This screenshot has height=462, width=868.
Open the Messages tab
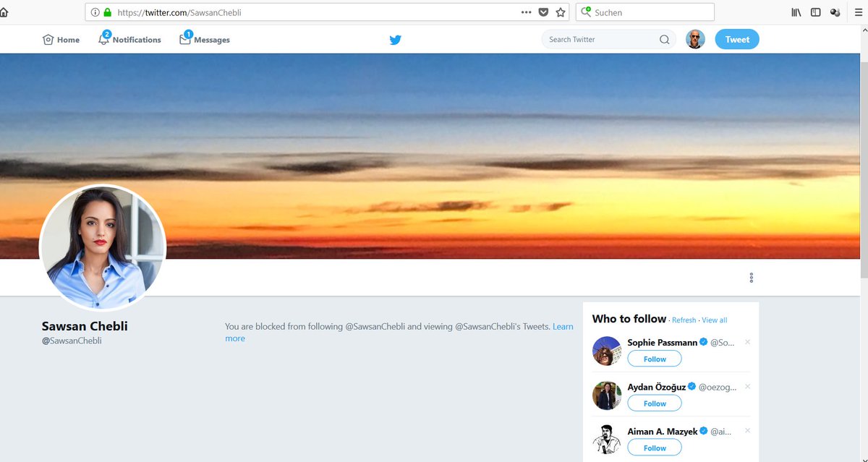pyautogui.click(x=205, y=39)
